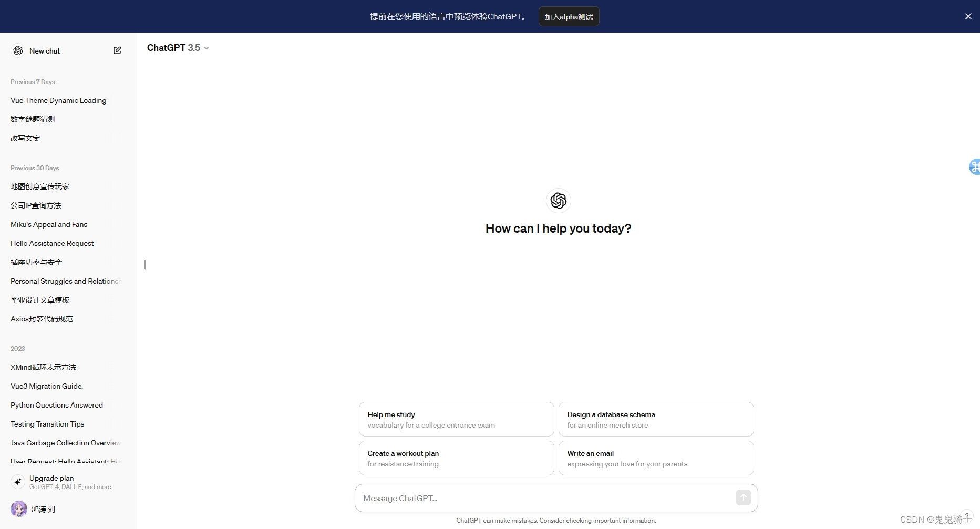Open the 插座功率与安全 chat

(x=66, y=262)
